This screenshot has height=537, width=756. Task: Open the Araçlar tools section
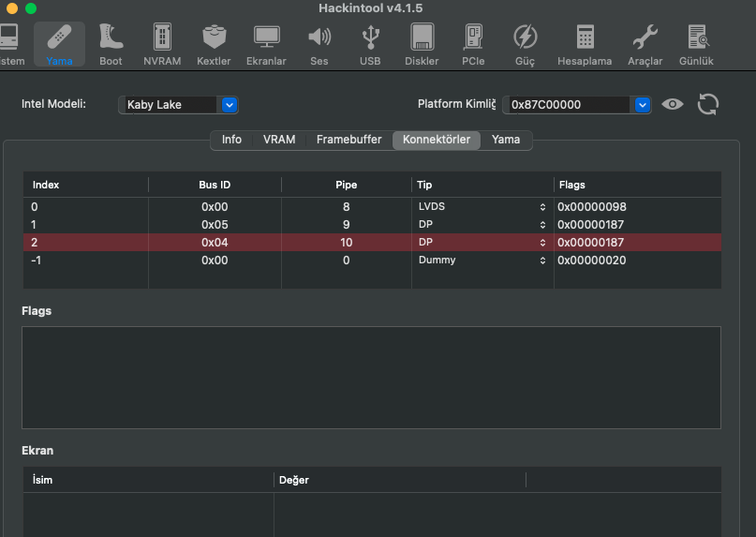(x=645, y=45)
